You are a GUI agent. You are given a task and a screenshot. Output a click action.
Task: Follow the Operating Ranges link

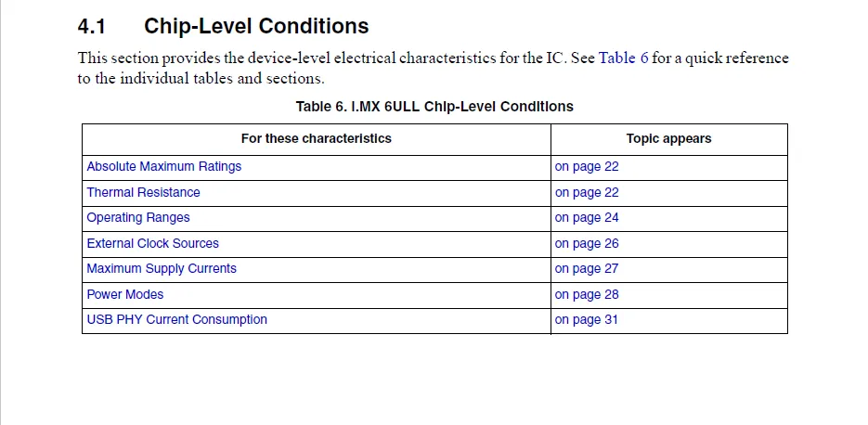click(x=138, y=218)
